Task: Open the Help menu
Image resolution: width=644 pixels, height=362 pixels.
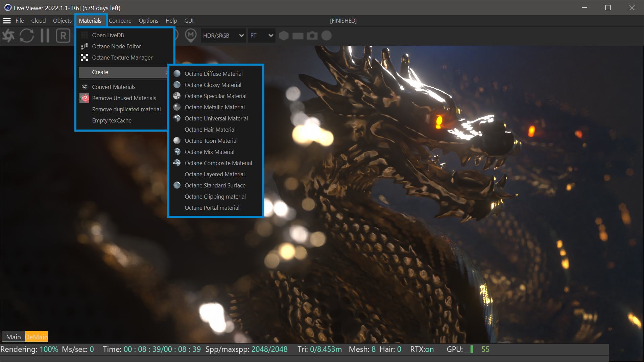Action: [171, 21]
